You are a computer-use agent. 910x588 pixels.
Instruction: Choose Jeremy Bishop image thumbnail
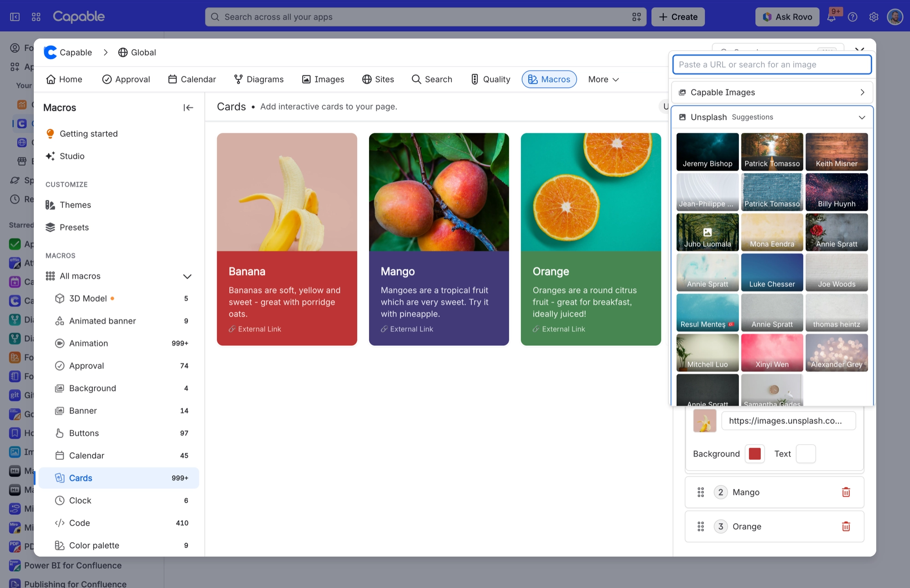(708, 152)
